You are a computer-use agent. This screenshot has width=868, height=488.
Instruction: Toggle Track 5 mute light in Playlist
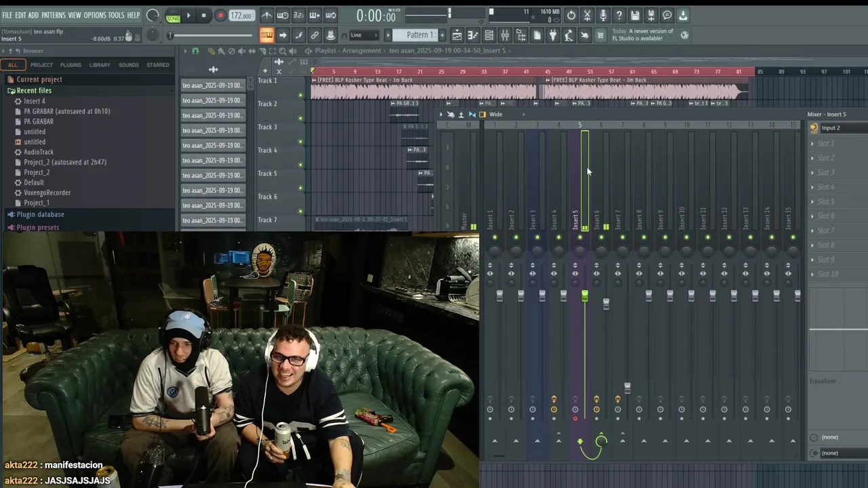click(x=300, y=188)
